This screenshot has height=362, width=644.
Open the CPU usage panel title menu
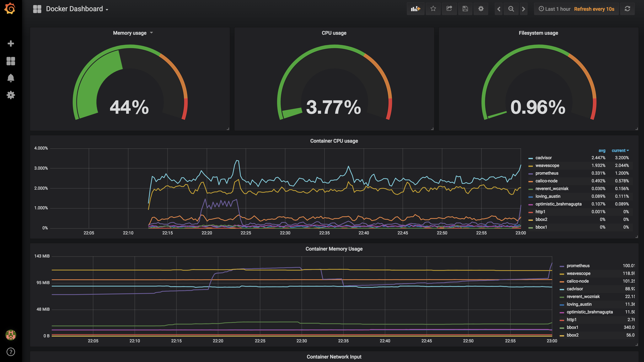[x=334, y=33]
